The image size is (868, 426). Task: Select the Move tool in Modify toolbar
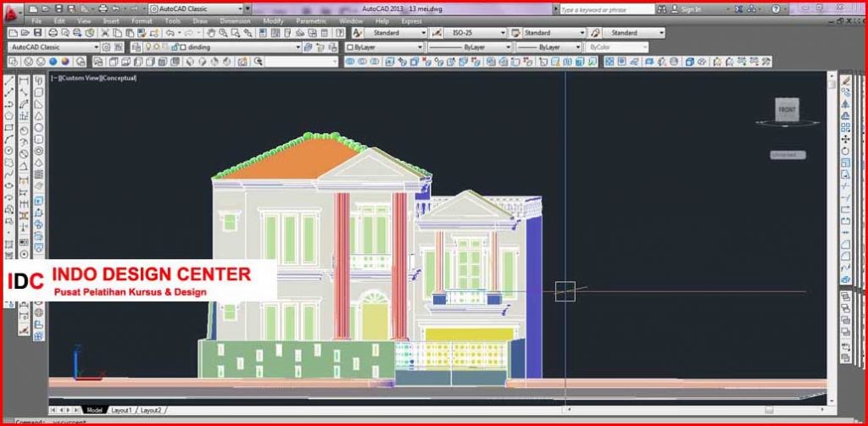845,139
